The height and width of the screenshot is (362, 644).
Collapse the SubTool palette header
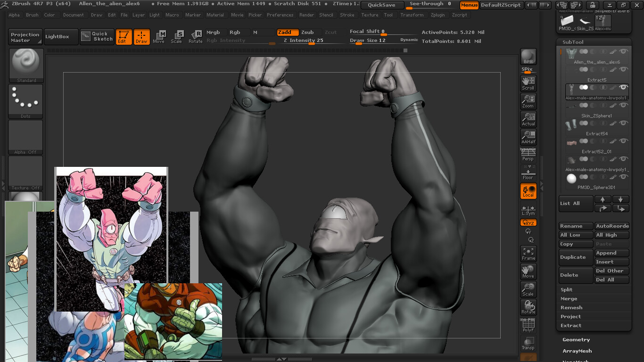pos(573,42)
